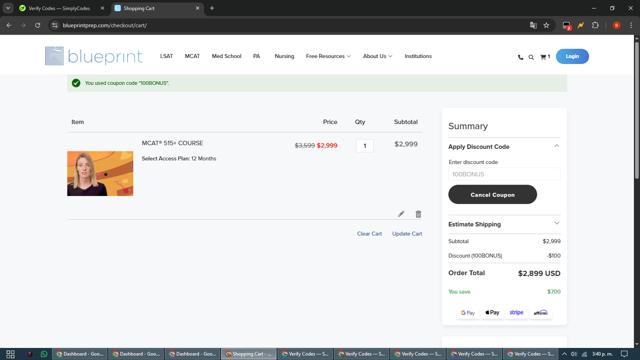Click the taskbar clock

coord(602,354)
